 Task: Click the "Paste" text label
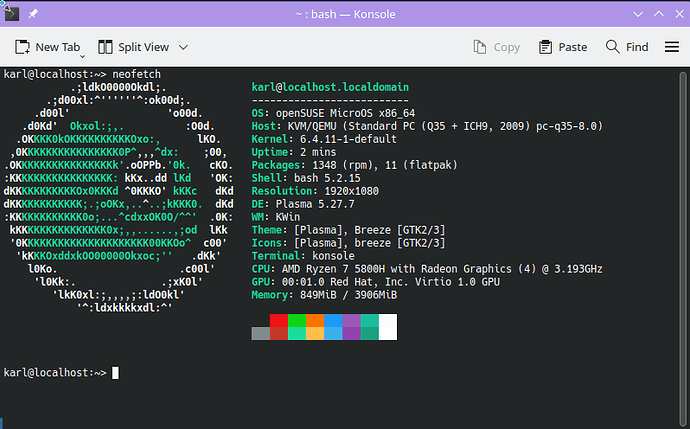click(572, 47)
